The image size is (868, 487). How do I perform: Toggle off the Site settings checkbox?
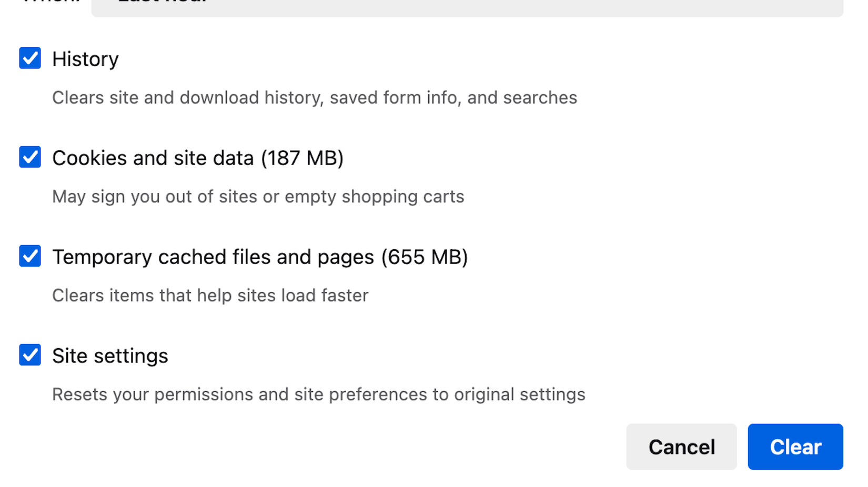pyautogui.click(x=29, y=355)
